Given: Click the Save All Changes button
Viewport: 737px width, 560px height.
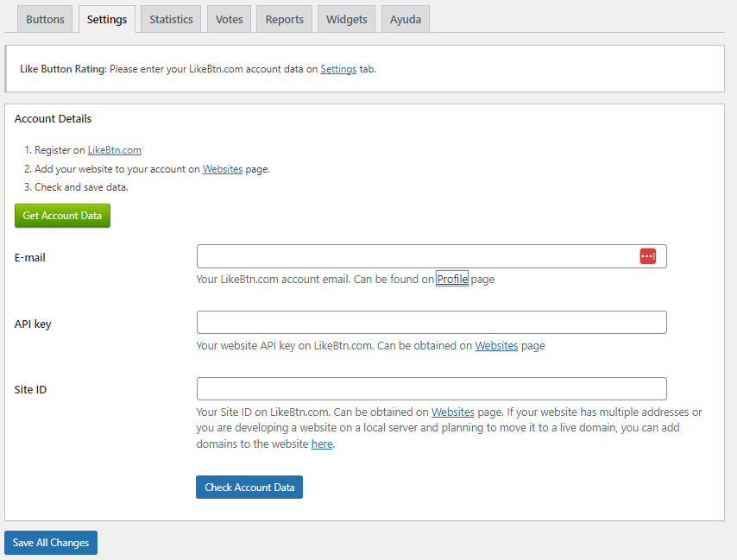Looking at the screenshot, I should point(51,543).
